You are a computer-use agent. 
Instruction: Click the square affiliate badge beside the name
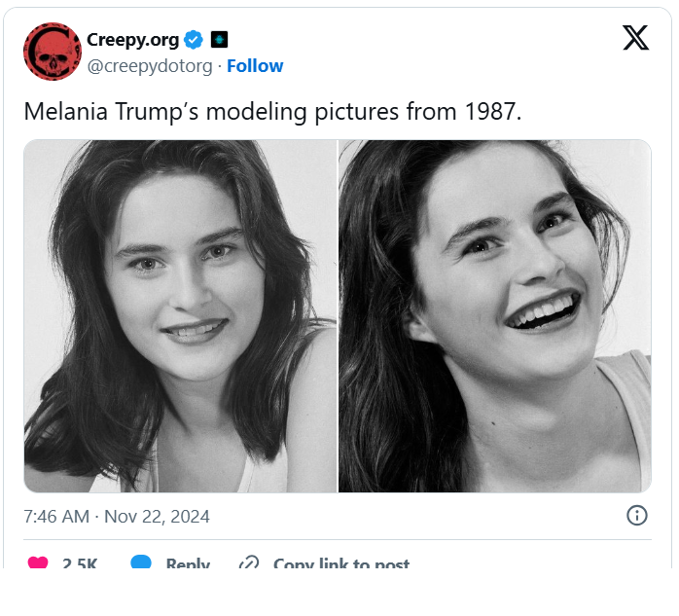coord(219,40)
